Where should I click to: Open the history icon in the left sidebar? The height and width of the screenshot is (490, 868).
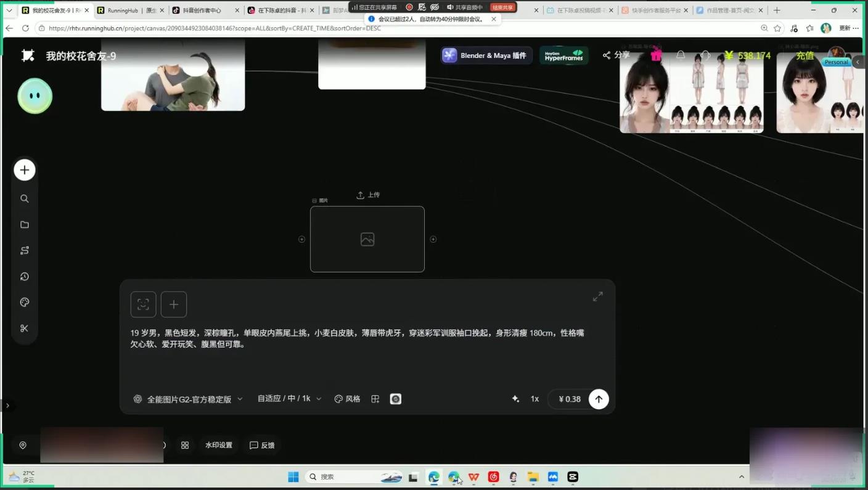(25, 276)
